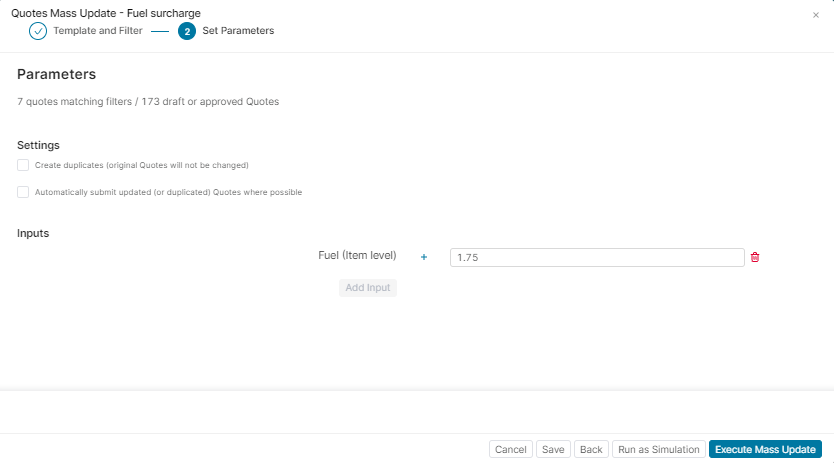The width and height of the screenshot is (834, 470).
Task: Click the Automatically submit Quotes label text
Action: click(168, 192)
